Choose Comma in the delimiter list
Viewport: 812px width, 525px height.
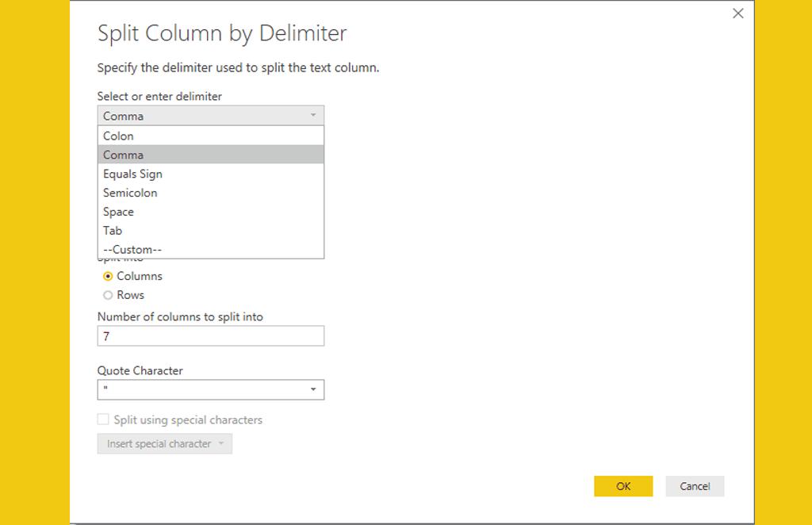[x=124, y=155]
